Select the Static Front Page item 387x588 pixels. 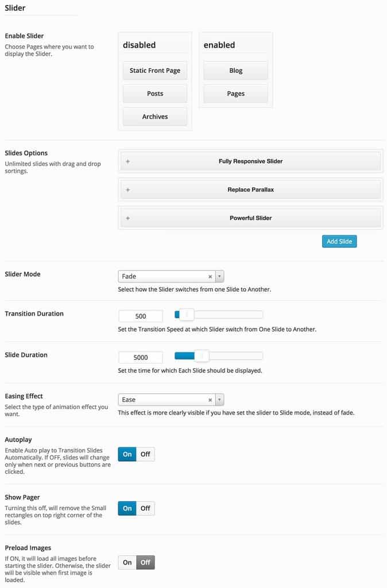pyautogui.click(x=155, y=71)
